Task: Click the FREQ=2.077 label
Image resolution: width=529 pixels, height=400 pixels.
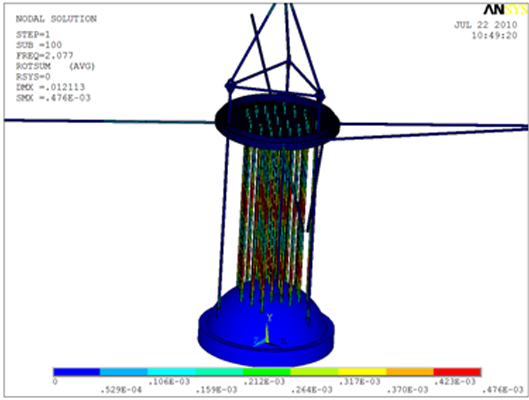Action: click(45, 55)
